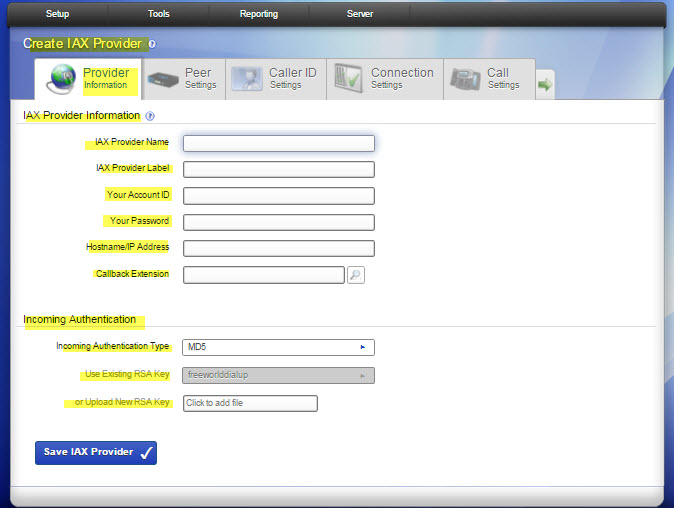674x508 pixels.
Task: Click the Connection Settings checkmark icon
Action: click(348, 78)
